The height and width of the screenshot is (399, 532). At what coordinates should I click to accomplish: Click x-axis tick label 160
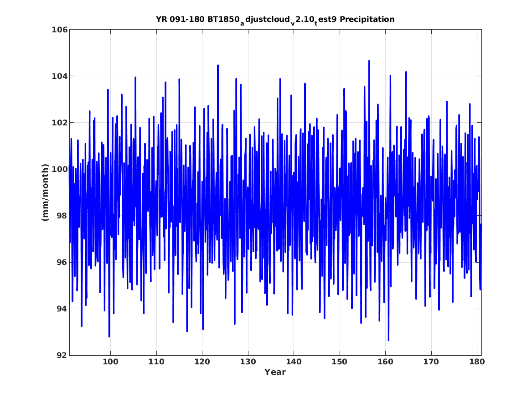(385, 362)
